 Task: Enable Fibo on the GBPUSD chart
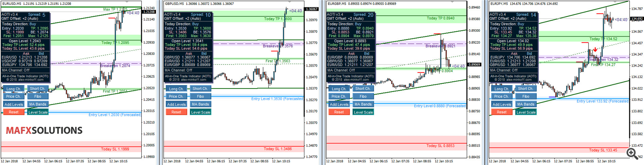[x=200, y=97]
